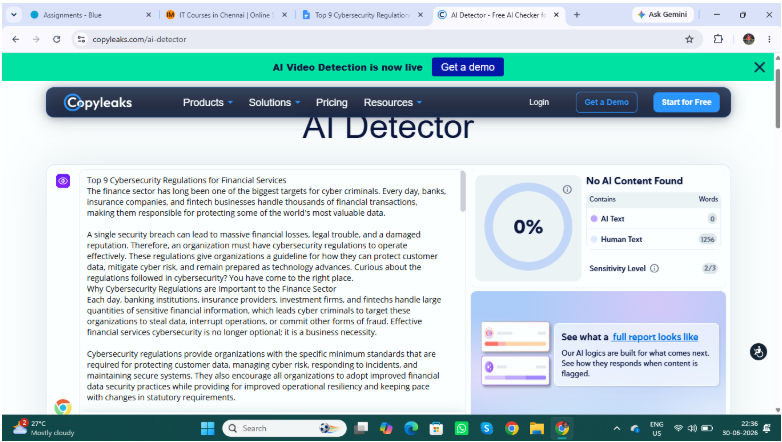
Task: Click the Human Text row
Action: point(653,239)
